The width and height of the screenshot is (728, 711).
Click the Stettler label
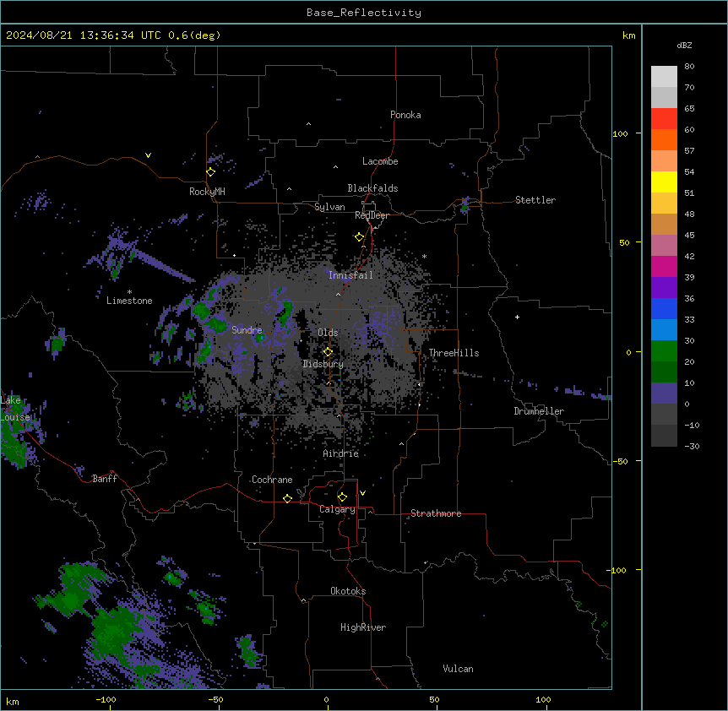535,200
